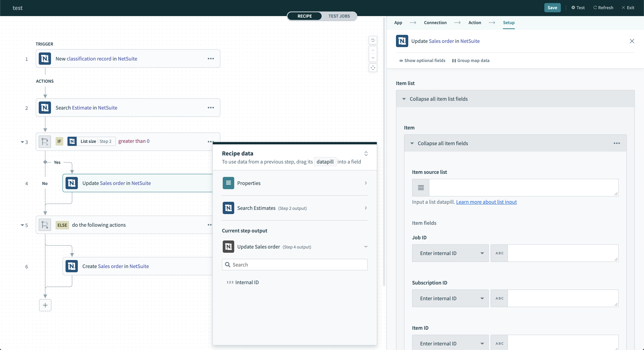Open the Enter internal ID dropdown for Job ID

pos(450,253)
